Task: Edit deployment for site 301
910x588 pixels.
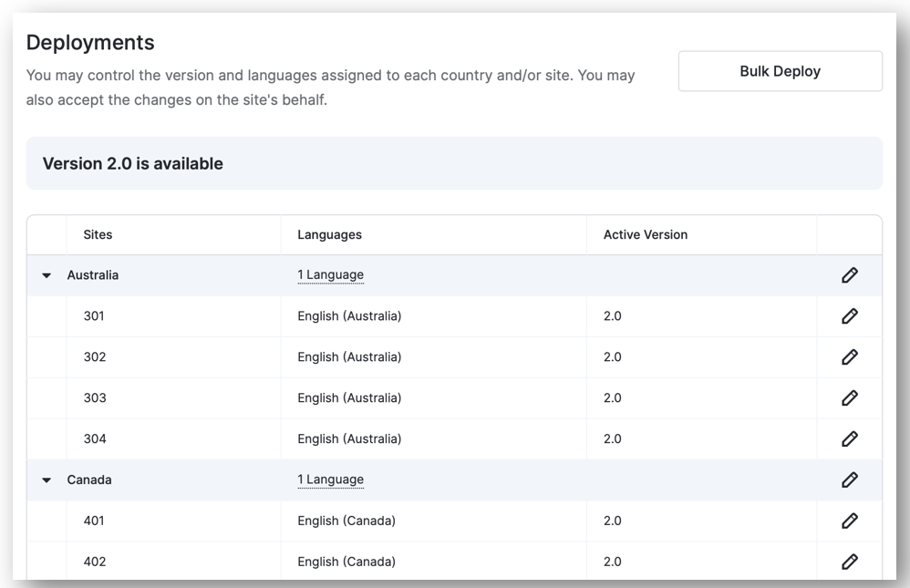Action: click(x=849, y=316)
